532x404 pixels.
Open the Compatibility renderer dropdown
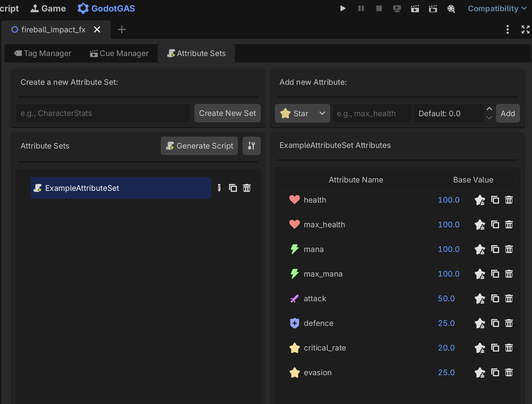[497, 9]
